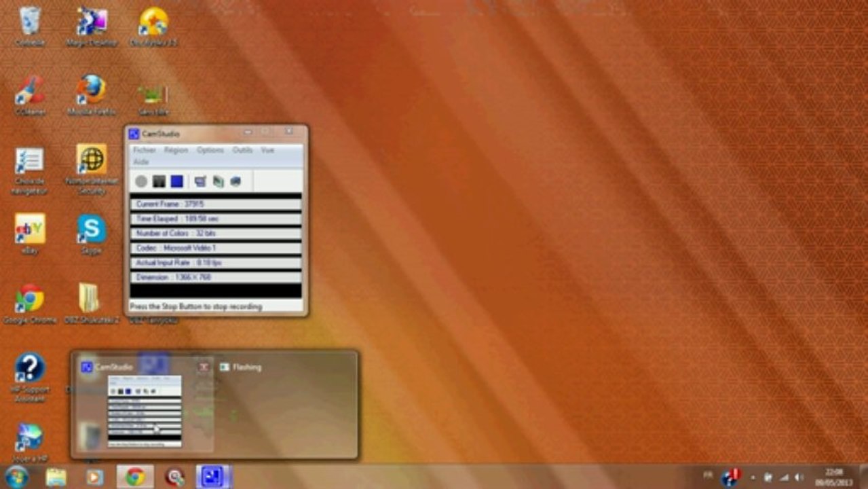Open the Fichier menu in CamStudio

(145, 150)
